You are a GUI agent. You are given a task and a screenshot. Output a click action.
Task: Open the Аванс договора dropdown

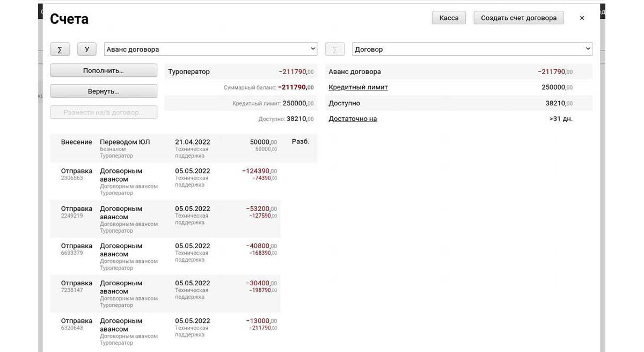pyautogui.click(x=210, y=49)
